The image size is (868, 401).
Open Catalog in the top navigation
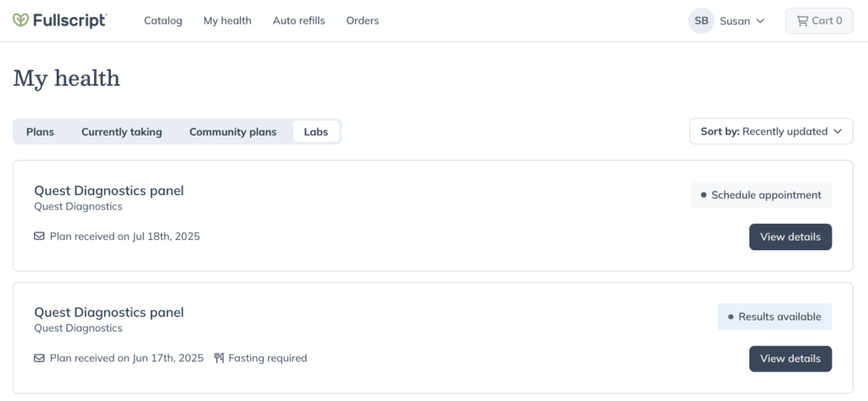tap(164, 21)
